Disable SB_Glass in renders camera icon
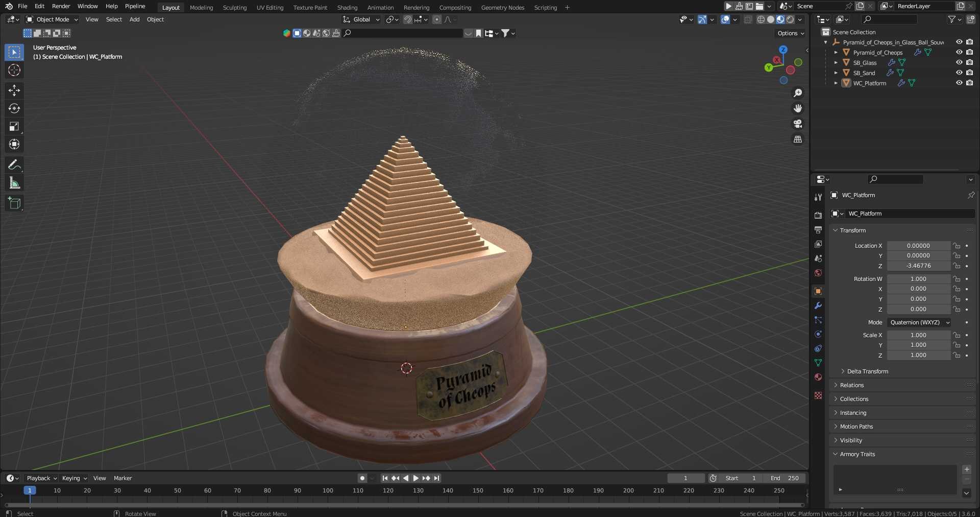The height and width of the screenshot is (517, 980). [969, 62]
